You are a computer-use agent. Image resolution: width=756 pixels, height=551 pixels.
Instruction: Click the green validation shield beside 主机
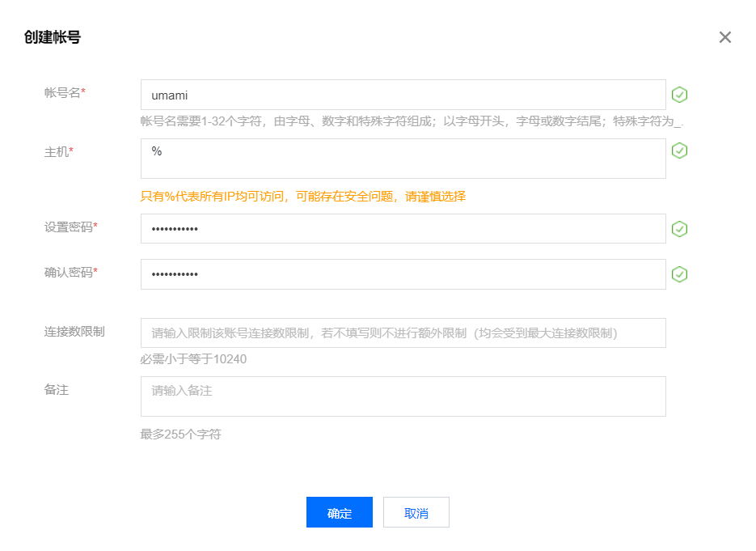click(680, 150)
